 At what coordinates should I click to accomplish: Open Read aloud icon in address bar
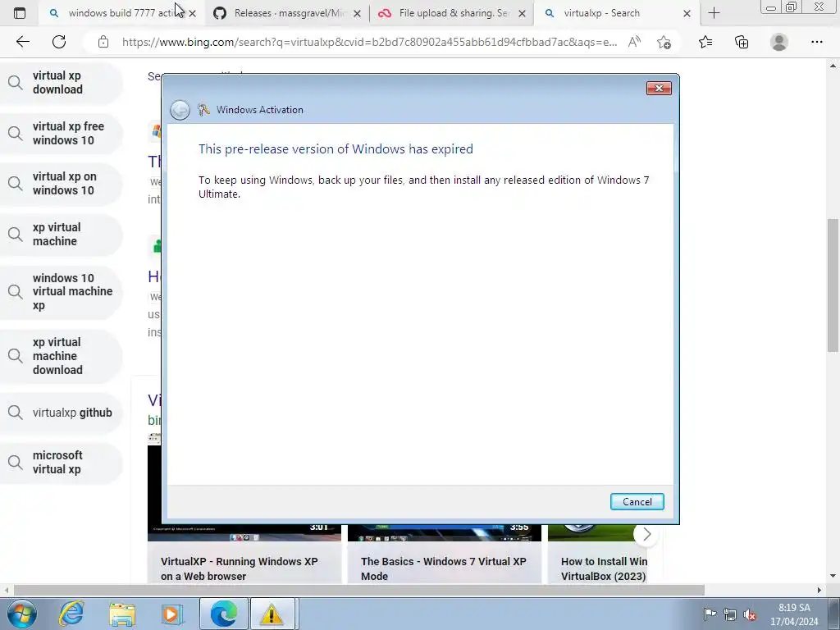[634, 42]
